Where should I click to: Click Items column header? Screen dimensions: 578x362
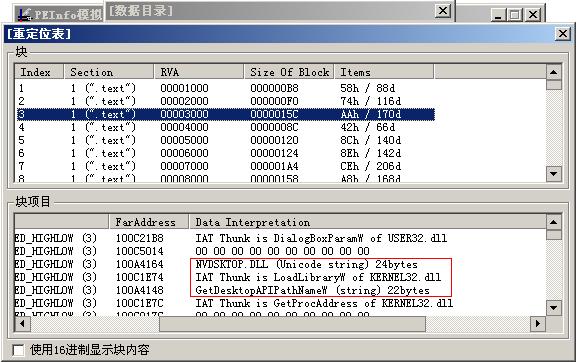click(384, 72)
